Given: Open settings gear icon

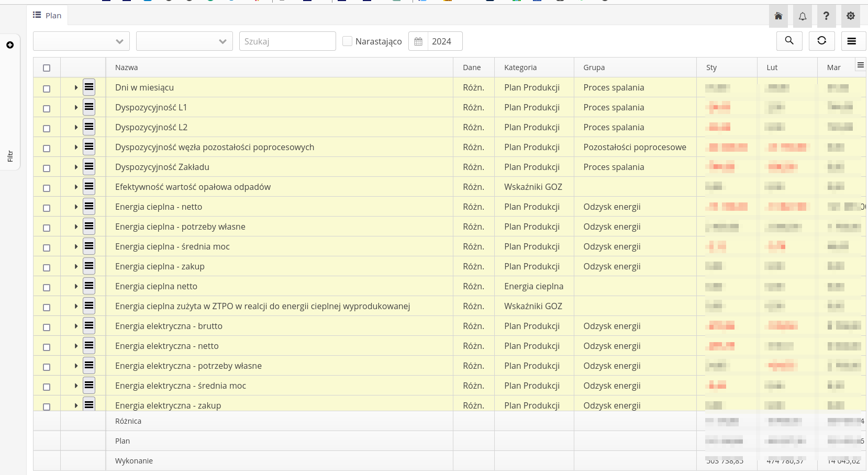Looking at the screenshot, I should [x=850, y=16].
